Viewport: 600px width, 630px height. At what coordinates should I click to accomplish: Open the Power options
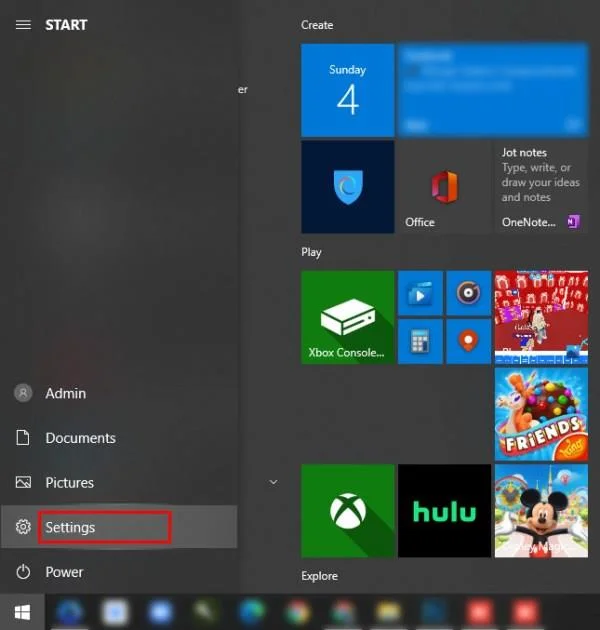click(119, 572)
